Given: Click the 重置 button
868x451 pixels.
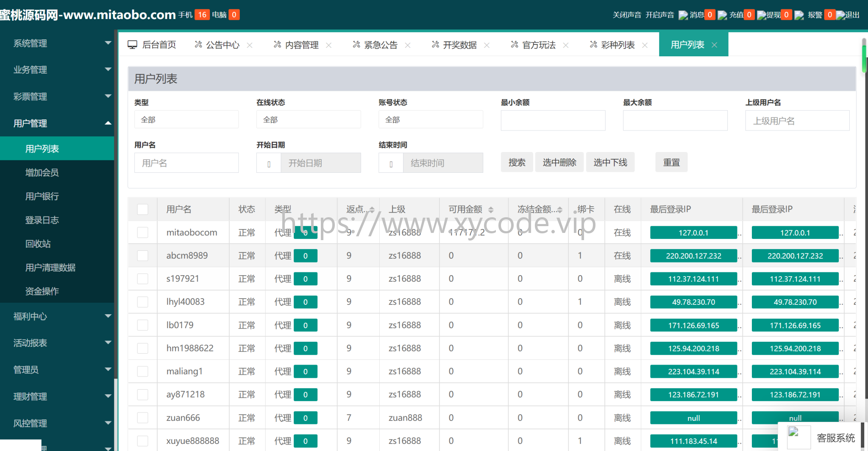Looking at the screenshot, I should point(671,162).
